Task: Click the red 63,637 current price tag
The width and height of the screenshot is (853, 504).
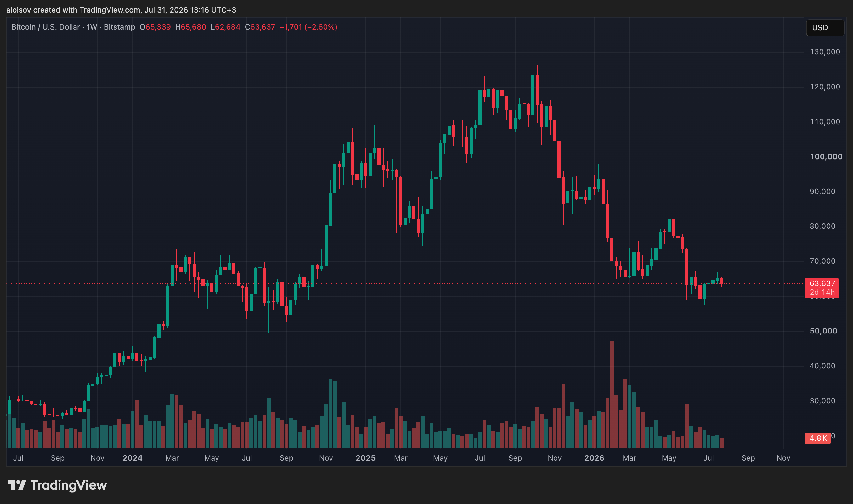Action: pos(822,283)
